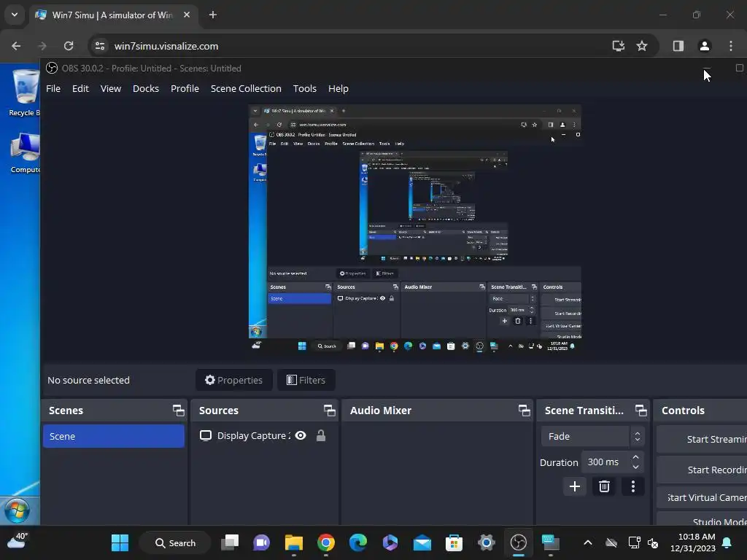Toggle visibility eye of Display Capture

coord(301,436)
